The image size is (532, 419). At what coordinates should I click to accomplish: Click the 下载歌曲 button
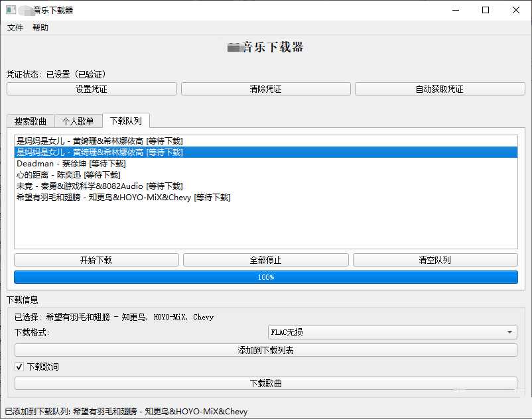(x=265, y=383)
